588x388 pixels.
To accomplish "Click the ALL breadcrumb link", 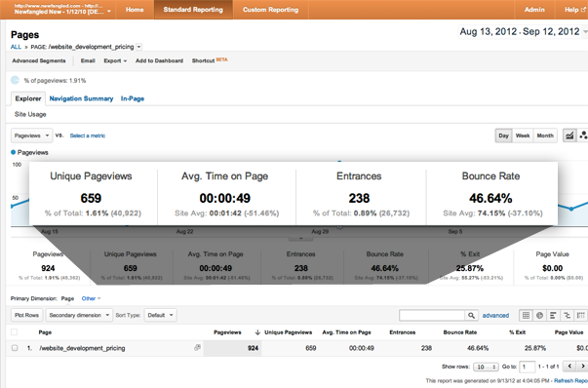I will coord(16,47).
